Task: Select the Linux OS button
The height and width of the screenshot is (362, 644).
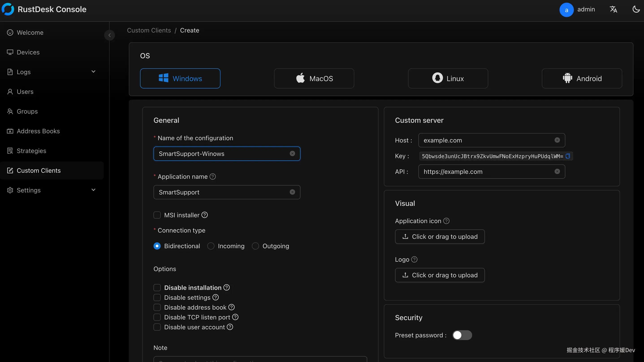Action: tap(448, 78)
